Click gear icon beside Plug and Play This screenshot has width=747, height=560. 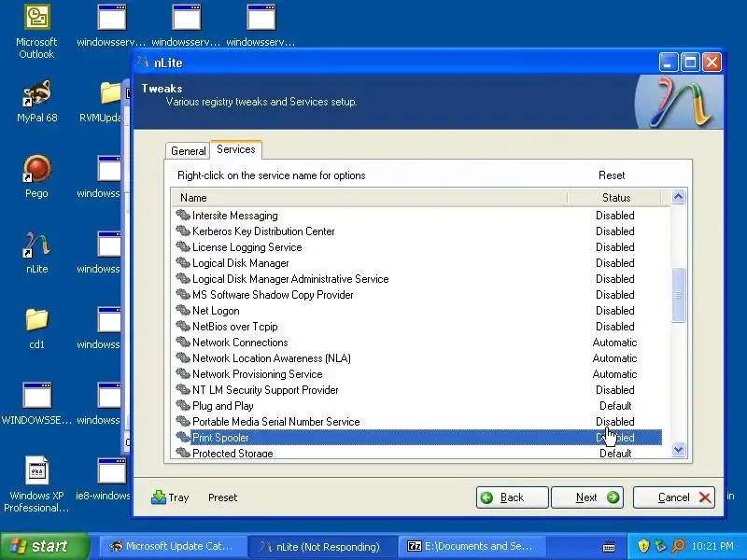click(183, 405)
